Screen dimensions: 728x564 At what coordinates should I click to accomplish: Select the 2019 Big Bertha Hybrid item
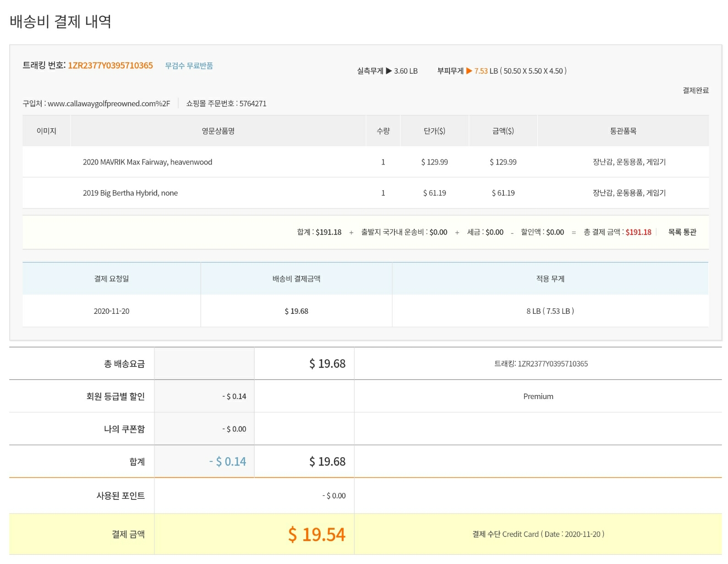pos(130,193)
